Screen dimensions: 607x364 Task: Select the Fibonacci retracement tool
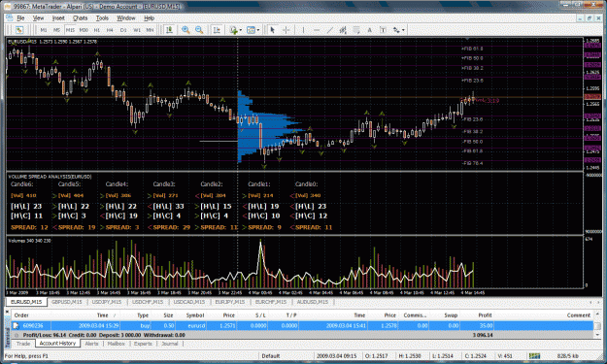click(356, 30)
